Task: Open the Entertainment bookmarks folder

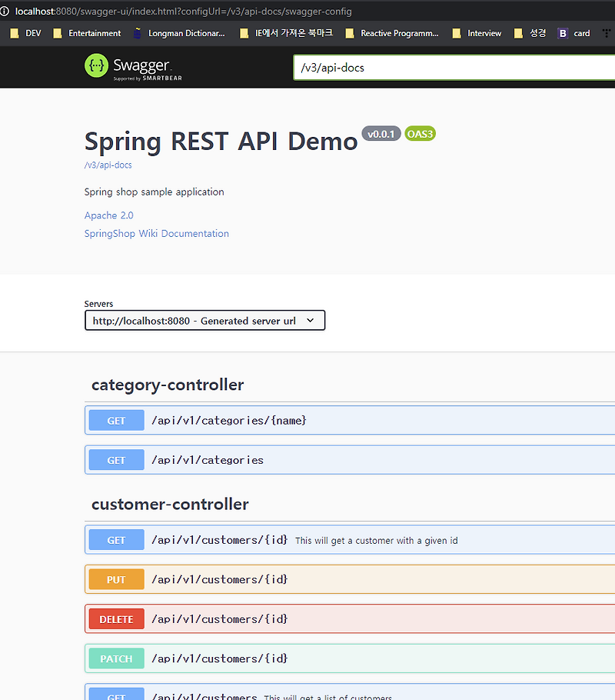Action: [x=87, y=33]
